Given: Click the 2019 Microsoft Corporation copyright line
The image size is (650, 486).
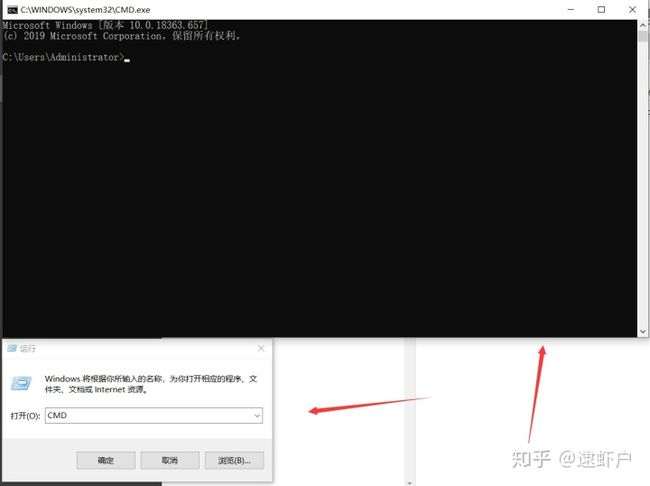Looking at the screenshot, I should point(121,36).
